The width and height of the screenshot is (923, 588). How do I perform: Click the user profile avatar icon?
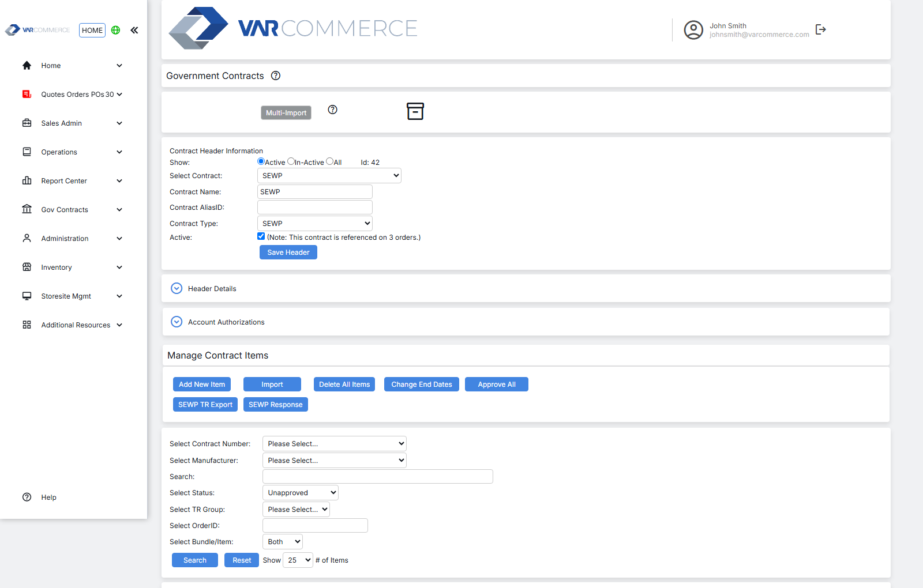coord(693,30)
